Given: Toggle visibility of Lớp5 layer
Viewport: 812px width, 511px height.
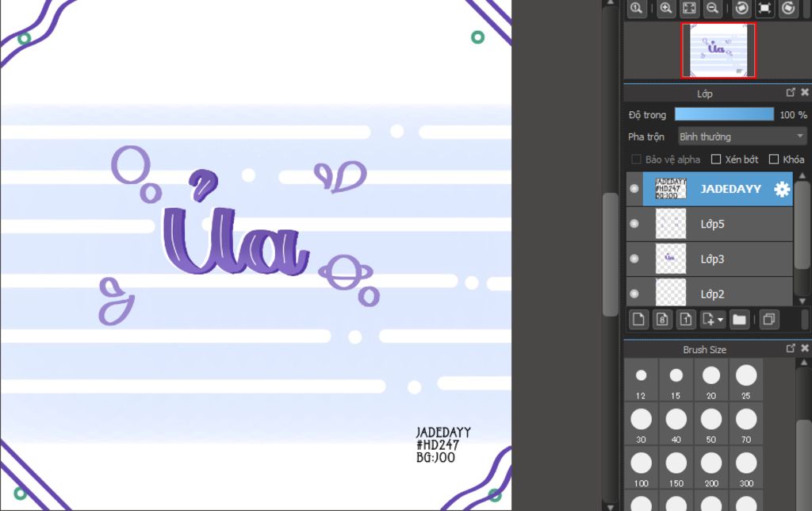Looking at the screenshot, I should [x=634, y=224].
